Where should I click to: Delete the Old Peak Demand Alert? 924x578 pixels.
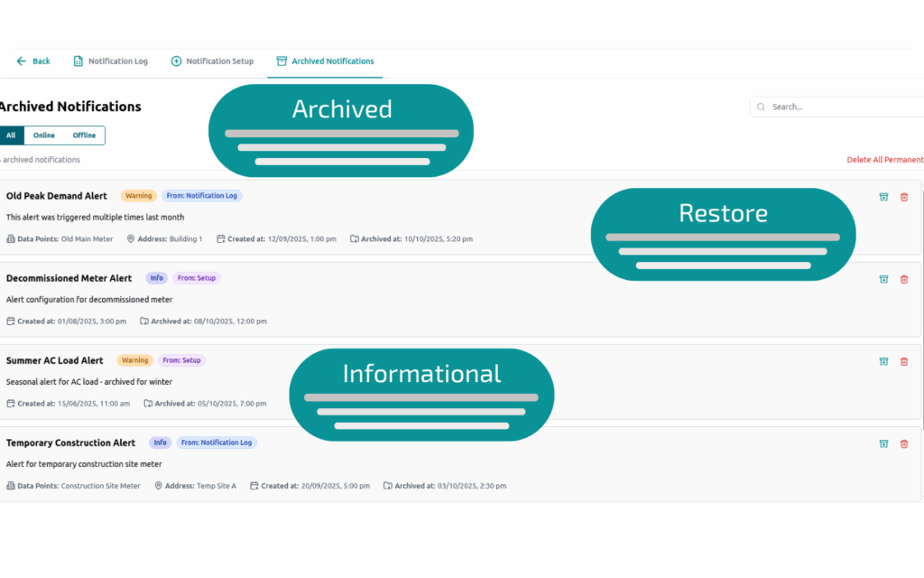pos(904,197)
